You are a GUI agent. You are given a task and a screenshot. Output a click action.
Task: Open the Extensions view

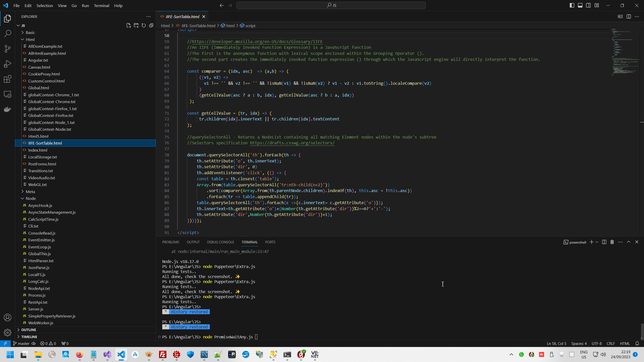coord(8,79)
